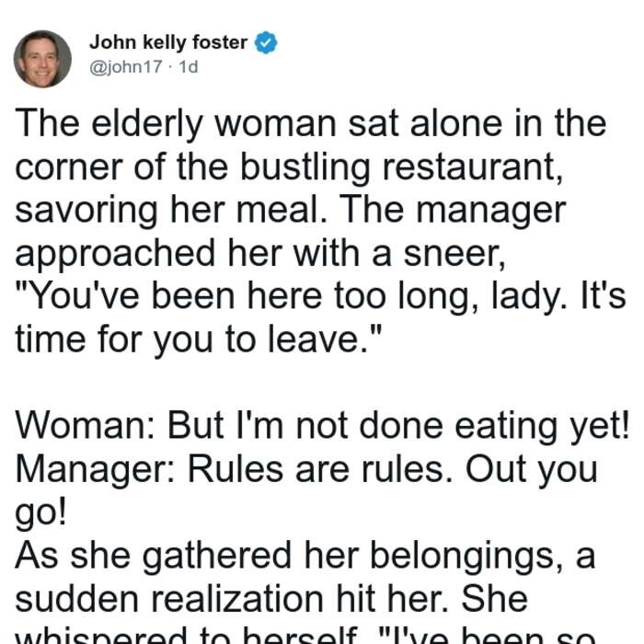The height and width of the screenshot is (644, 644).
Task: Visit the @john17 handle link
Action: tap(126, 67)
